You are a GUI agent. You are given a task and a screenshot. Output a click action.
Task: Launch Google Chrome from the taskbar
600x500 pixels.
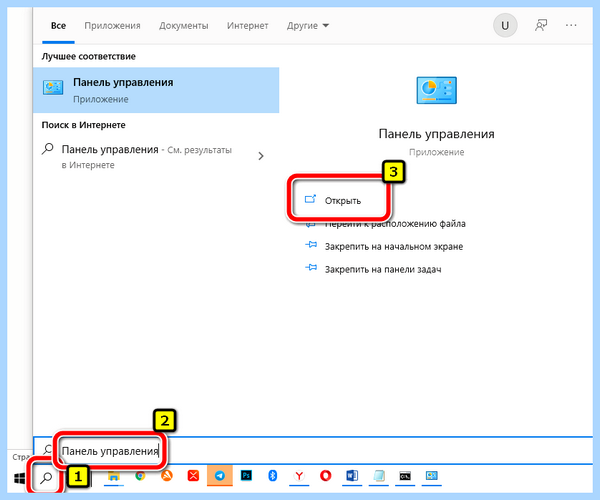140,476
